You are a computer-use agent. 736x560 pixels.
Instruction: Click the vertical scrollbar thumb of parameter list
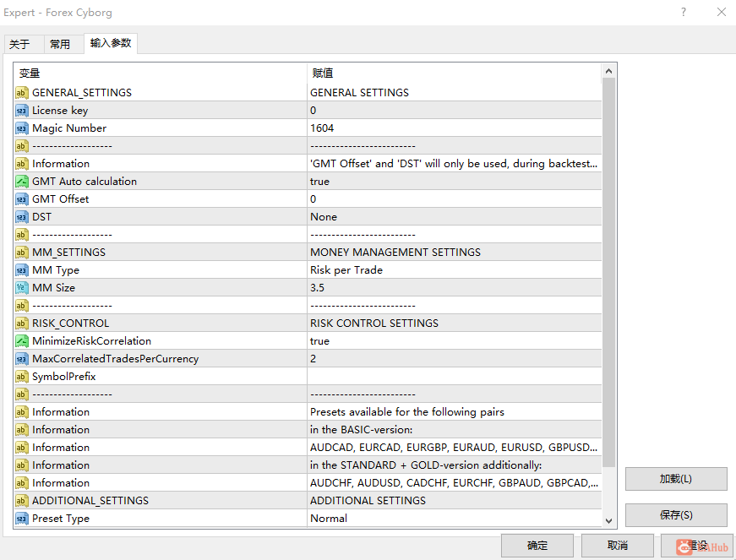pos(608,273)
